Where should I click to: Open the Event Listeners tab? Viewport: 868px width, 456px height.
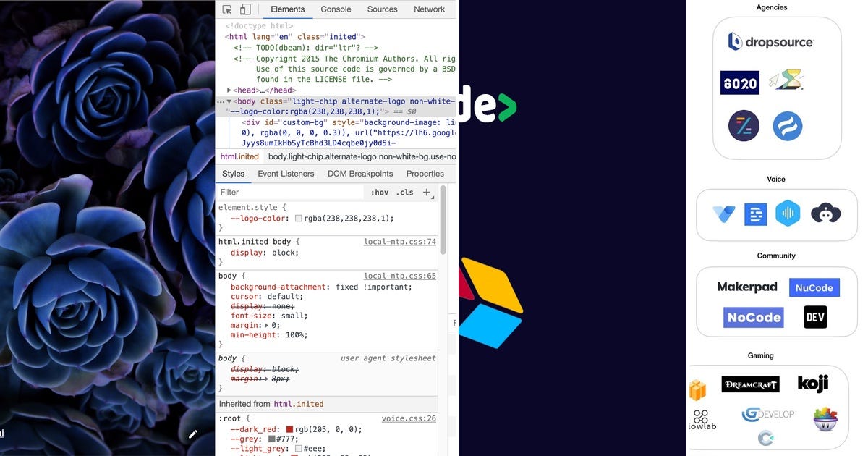pyautogui.click(x=286, y=174)
